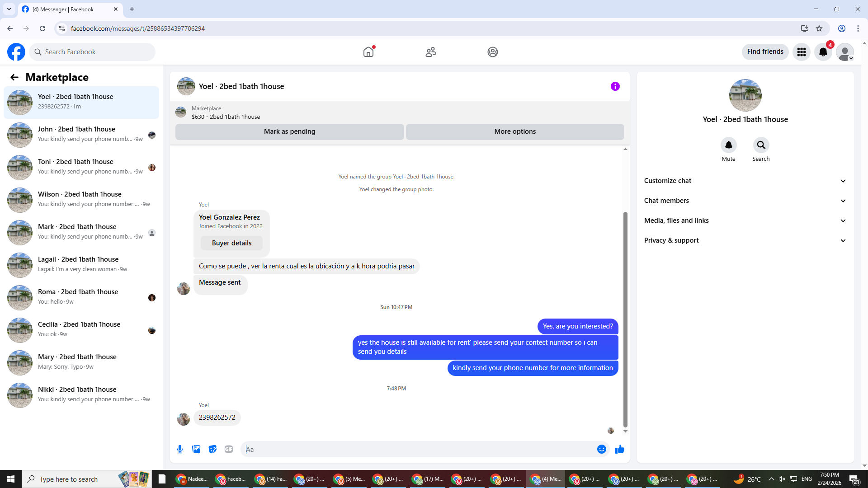
Task: Open the Friends tab in top navigation
Action: tap(430, 52)
